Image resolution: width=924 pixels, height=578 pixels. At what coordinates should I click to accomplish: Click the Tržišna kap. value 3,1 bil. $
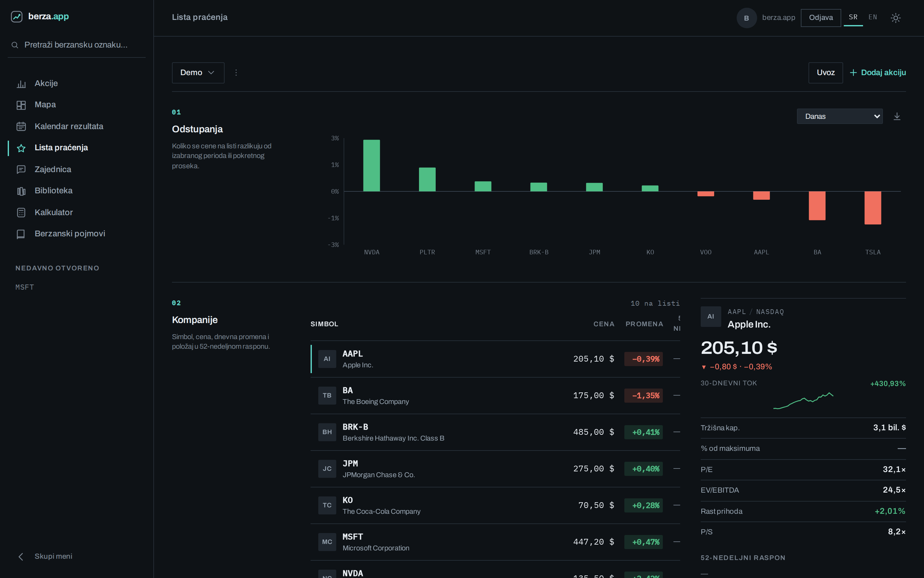pos(889,428)
